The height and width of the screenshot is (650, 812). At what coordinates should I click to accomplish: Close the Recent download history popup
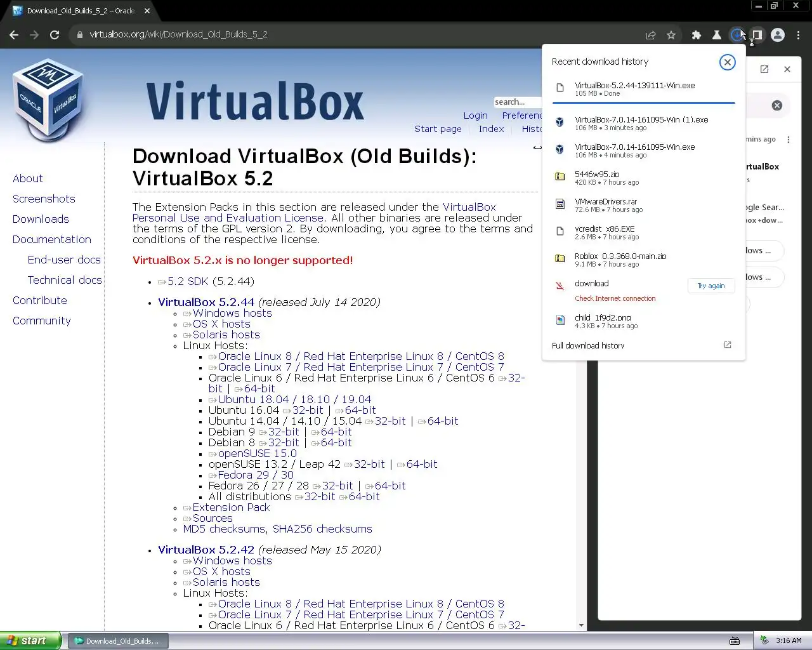click(728, 62)
